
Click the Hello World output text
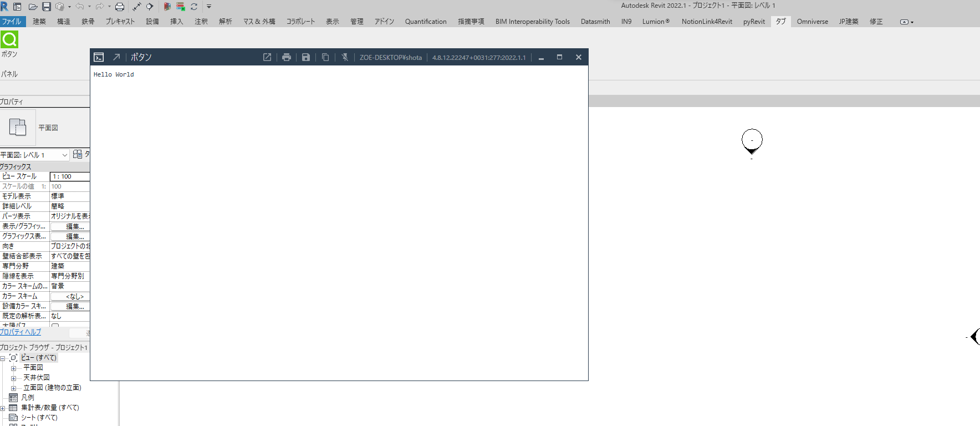point(114,74)
